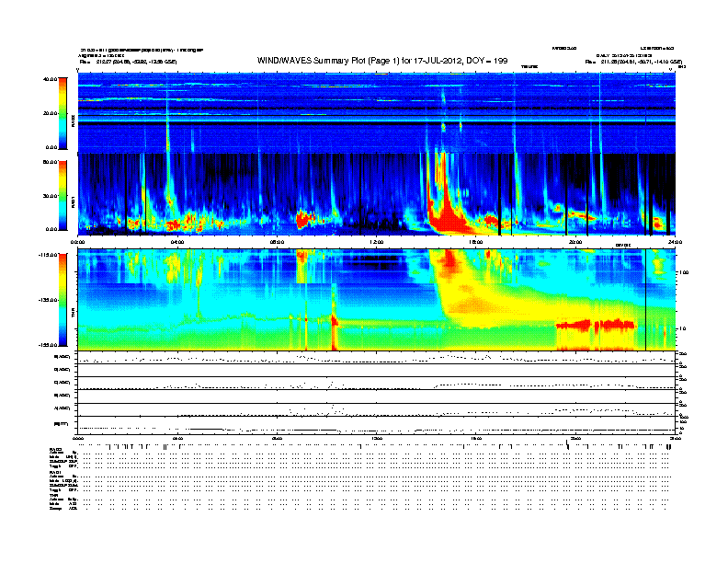Viewport: 728px width, 563px height.
Task: Click the 20.00 label on RAD2 scale
Action: (50, 113)
